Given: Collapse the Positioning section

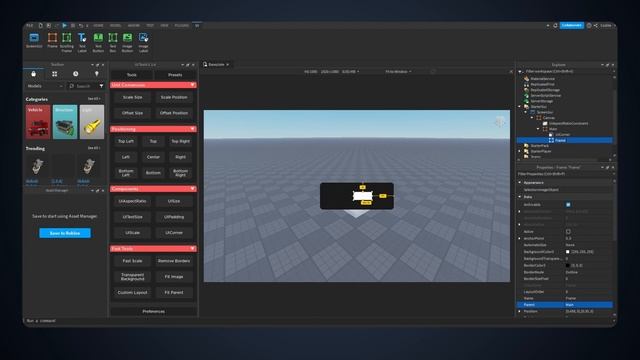Looking at the screenshot, I should click(192, 129).
